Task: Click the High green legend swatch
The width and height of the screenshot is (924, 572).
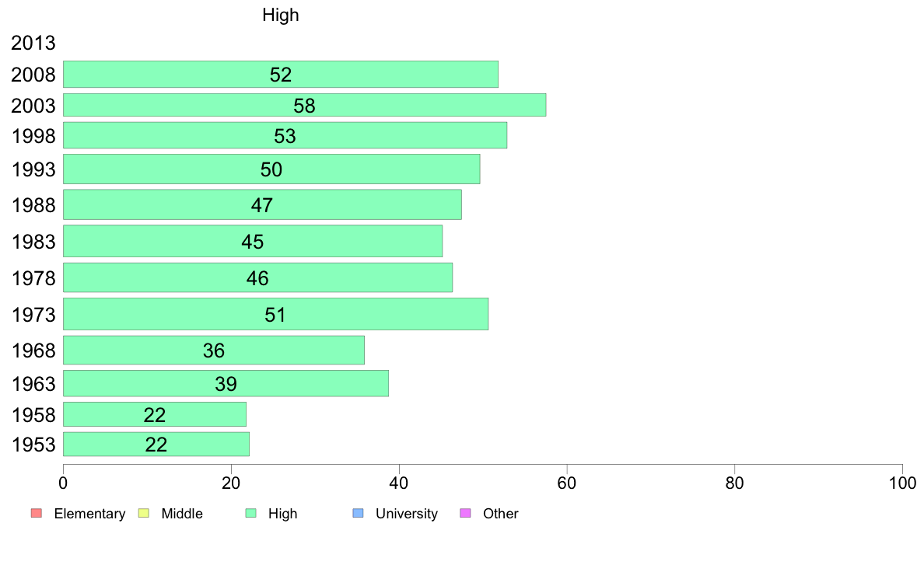Action: [250, 513]
